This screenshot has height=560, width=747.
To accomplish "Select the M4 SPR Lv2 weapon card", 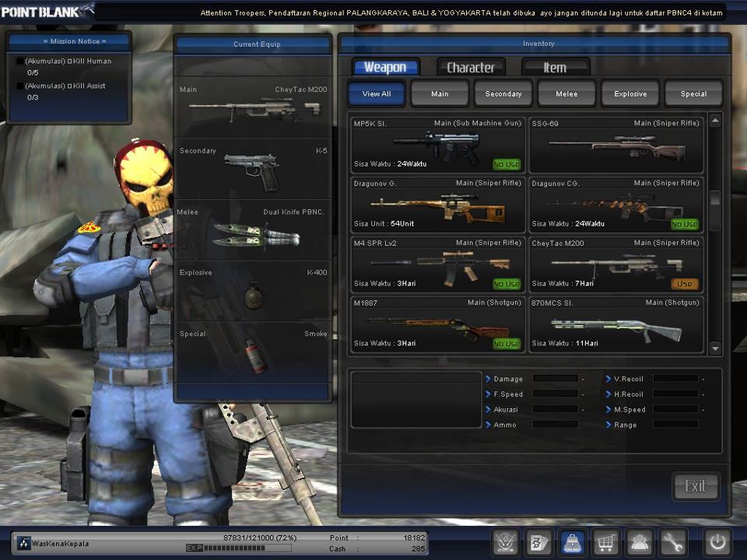I will [438, 264].
